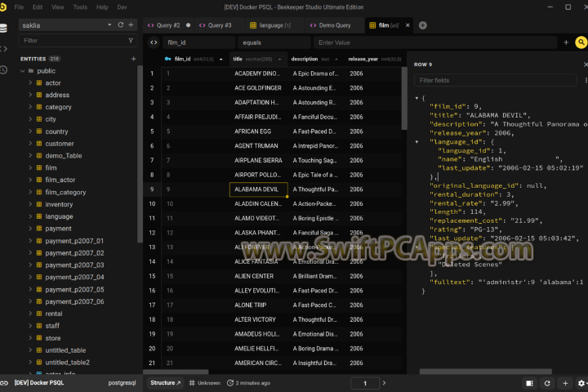Switch to the Demo Query tab

[335, 25]
